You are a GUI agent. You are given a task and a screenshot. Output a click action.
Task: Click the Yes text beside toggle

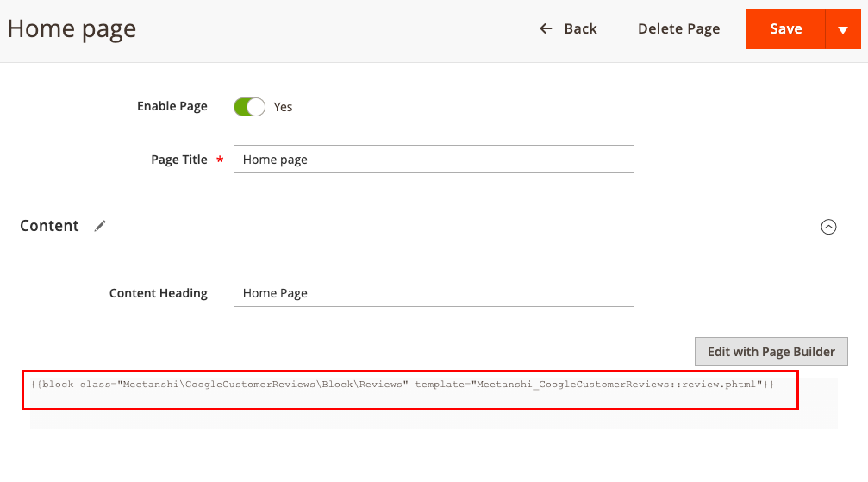coord(283,107)
